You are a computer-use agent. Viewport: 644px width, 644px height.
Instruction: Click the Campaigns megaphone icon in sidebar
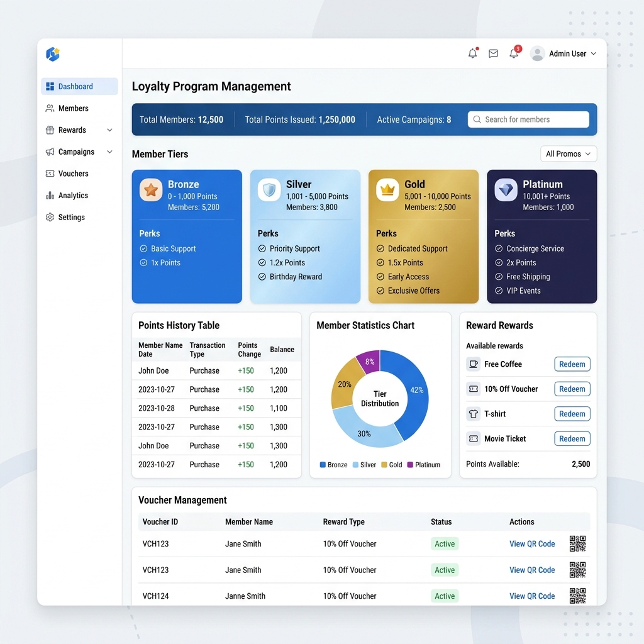tap(50, 152)
